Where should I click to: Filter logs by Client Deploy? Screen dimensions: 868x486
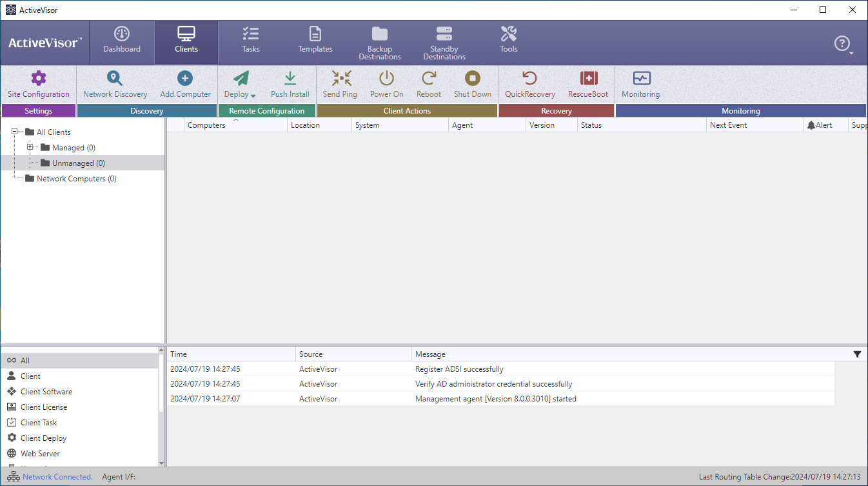[79, 438]
